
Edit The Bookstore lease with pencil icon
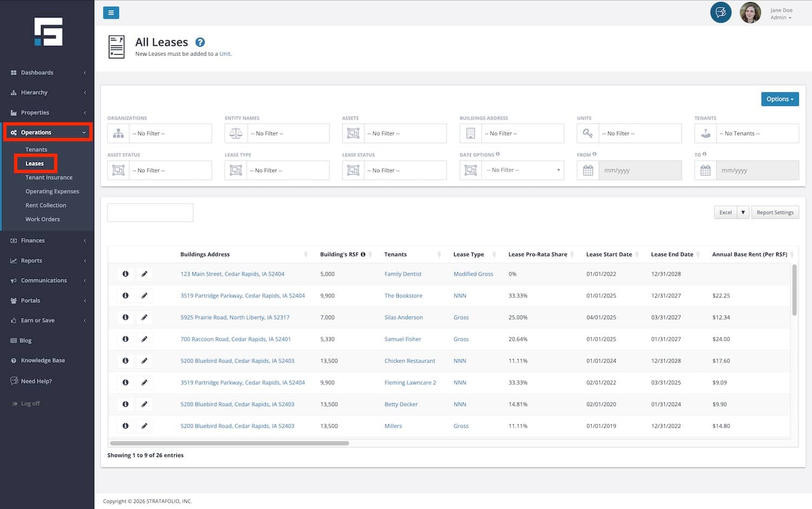tap(145, 296)
